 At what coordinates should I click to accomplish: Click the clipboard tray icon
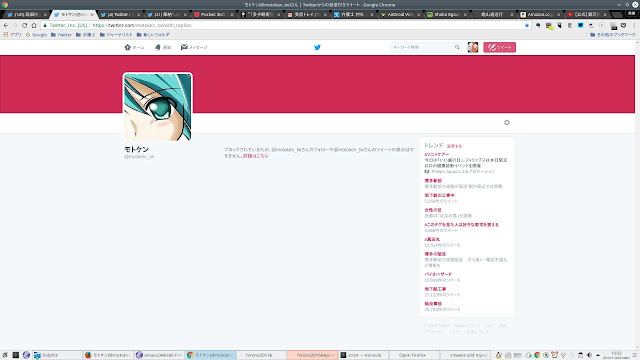(580, 355)
